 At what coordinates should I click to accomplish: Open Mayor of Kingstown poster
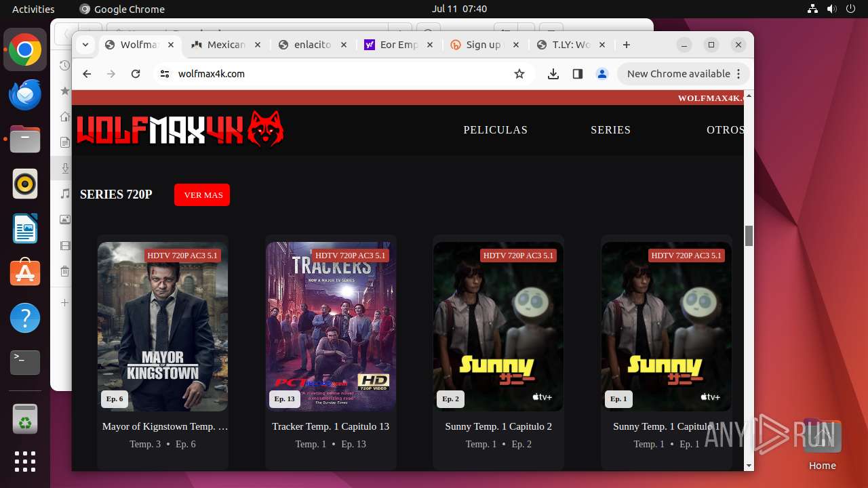[x=163, y=327]
